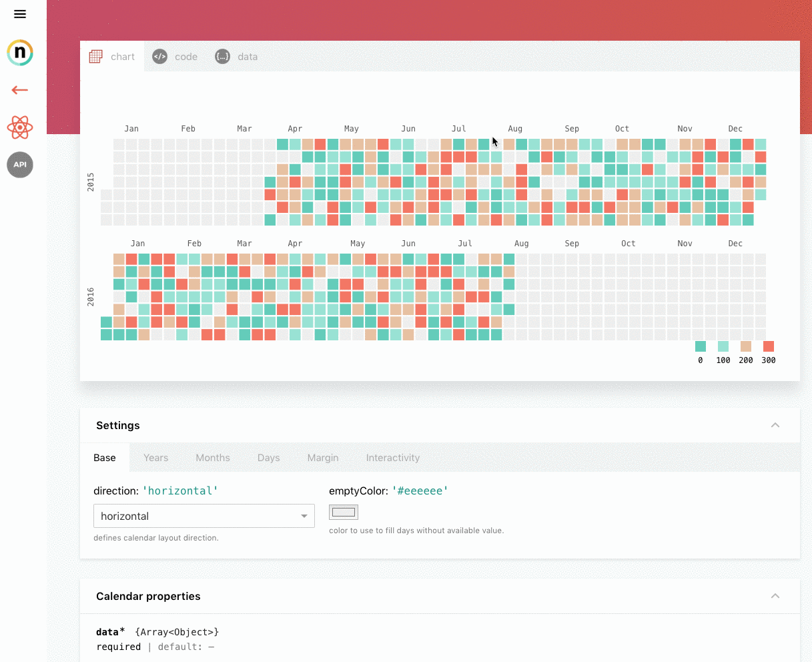Click the Settings heading

118,425
